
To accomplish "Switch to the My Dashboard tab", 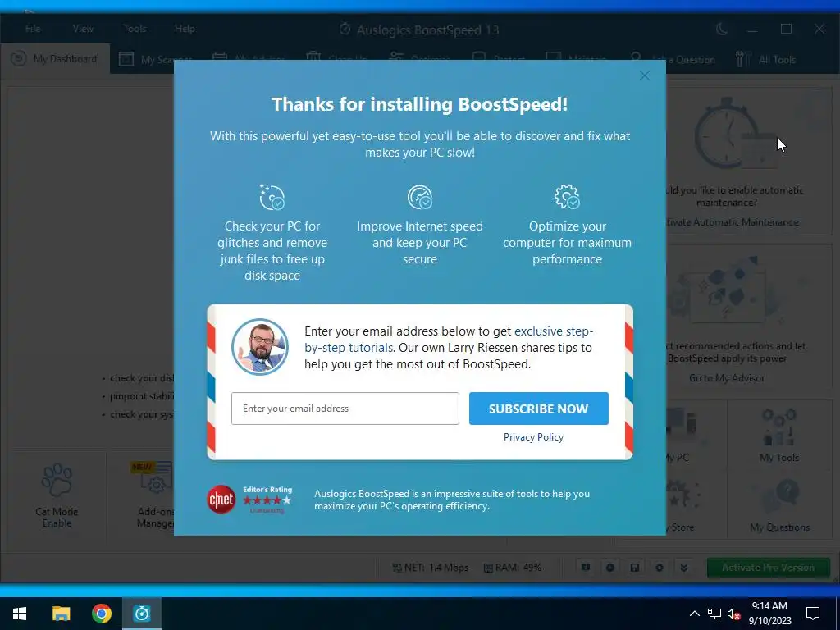I will 55,58.
